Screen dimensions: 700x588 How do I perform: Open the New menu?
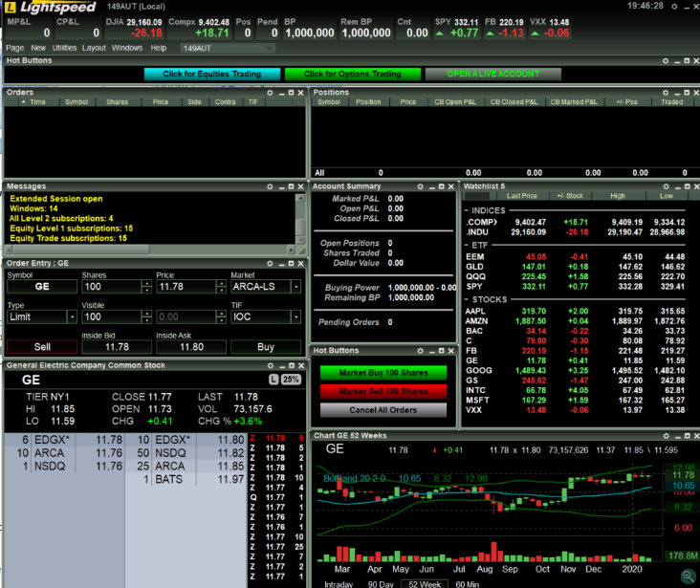coord(38,48)
